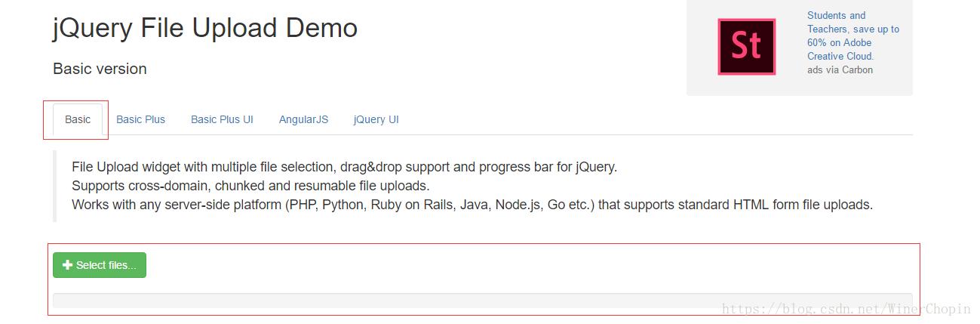Viewport: 980px width, 324px height.
Task: Click the 'jQuery File Upload Demo' heading
Action: 205,28
